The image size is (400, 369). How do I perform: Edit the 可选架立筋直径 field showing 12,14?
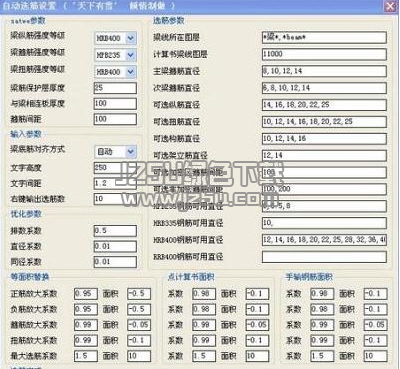pos(324,156)
